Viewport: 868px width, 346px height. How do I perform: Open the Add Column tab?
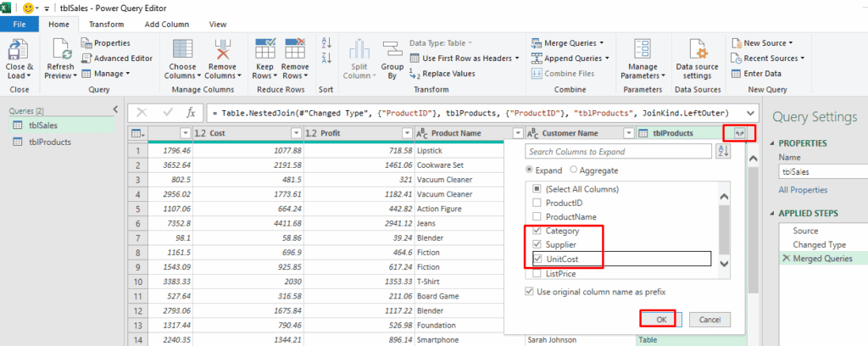point(168,25)
